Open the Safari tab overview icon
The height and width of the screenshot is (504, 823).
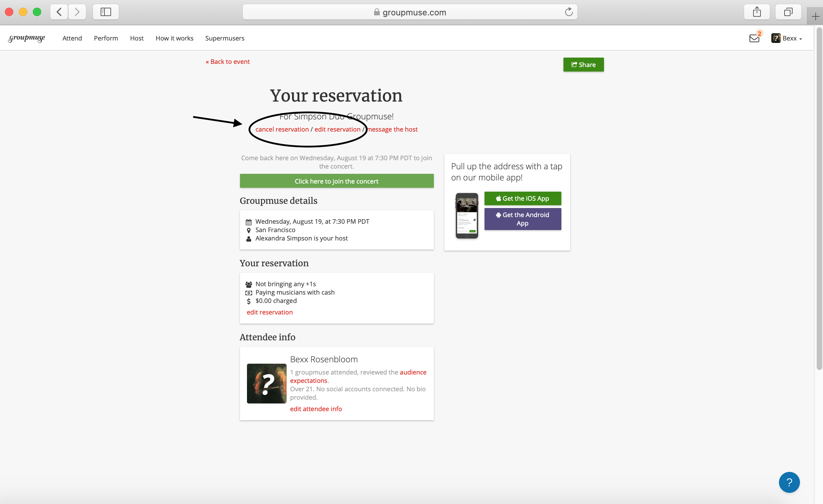[x=788, y=12]
